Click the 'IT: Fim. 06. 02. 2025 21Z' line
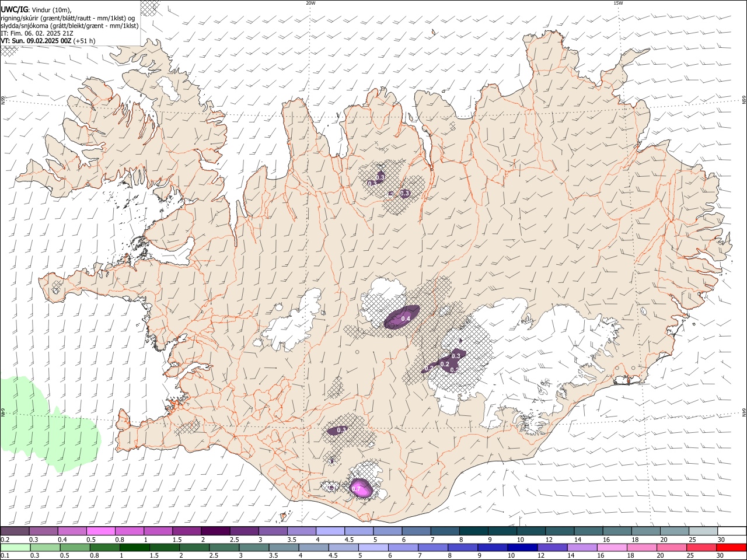The width and height of the screenshot is (747, 560). [x=37, y=33]
